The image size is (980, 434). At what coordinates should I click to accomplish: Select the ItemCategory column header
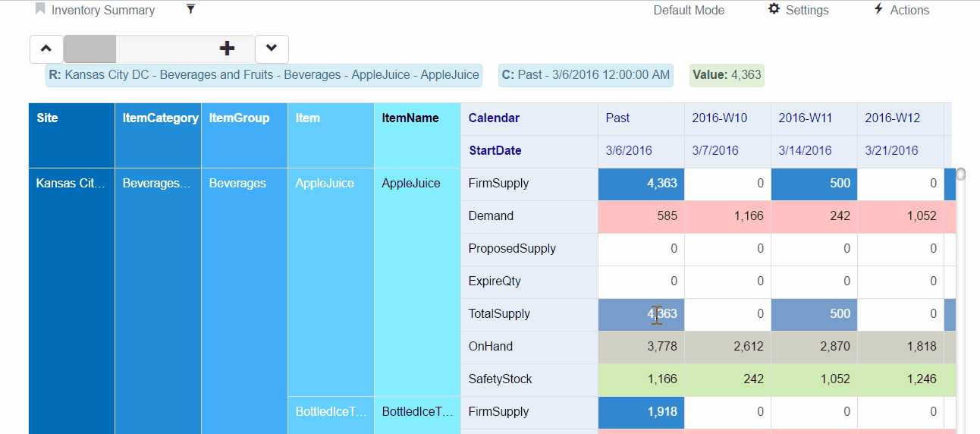pos(160,118)
